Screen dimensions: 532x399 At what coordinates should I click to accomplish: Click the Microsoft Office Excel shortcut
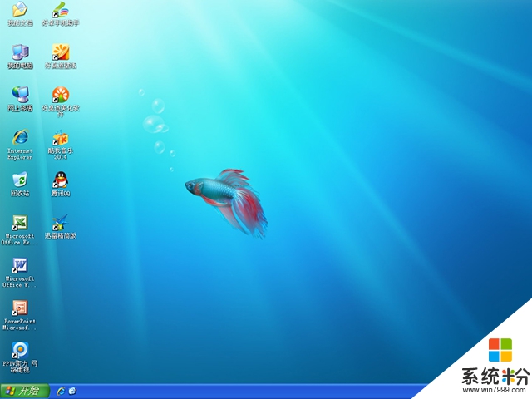tap(20, 223)
